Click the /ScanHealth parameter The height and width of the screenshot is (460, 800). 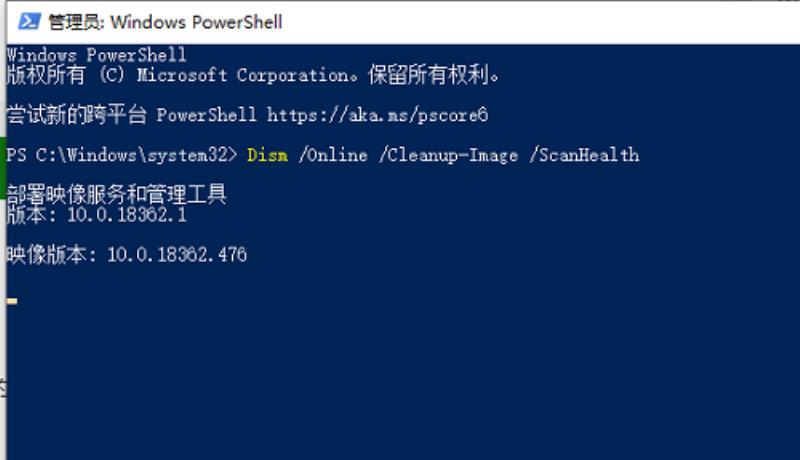[x=584, y=155]
